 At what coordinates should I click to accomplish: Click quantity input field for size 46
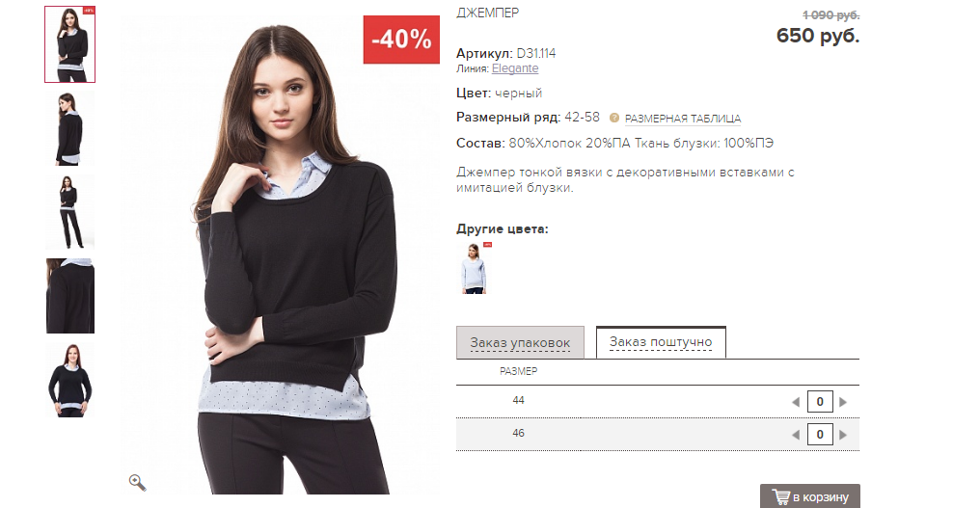[x=820, y=435]
